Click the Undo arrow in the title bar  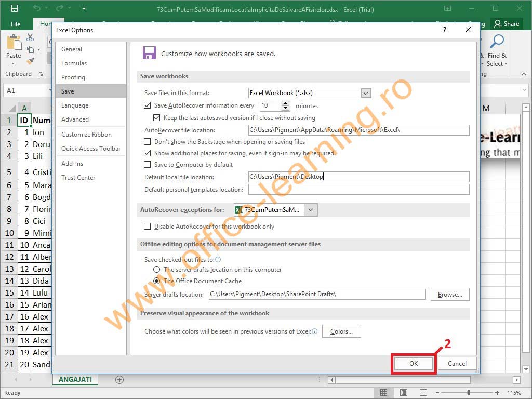coord(37,8)
